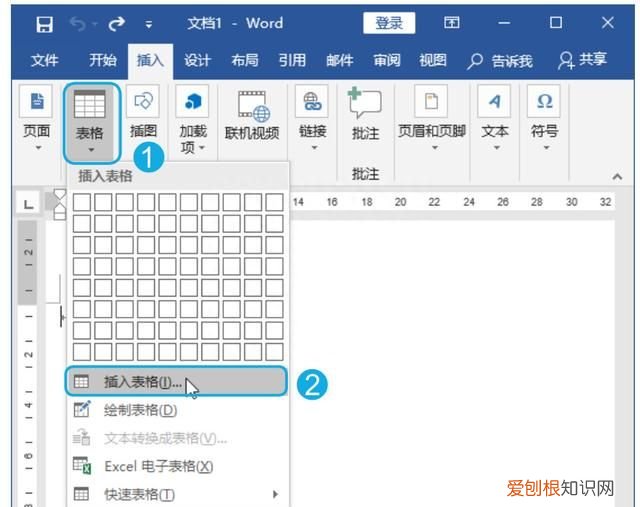Choose the 绘制表格(D) menu item
640x507 pixels.
pyautogui.click(x=178, y=410)
